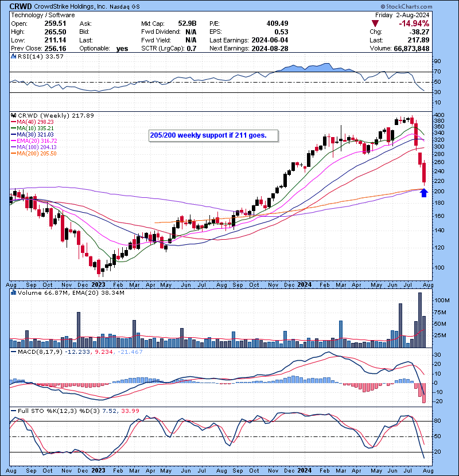Click the CrowdStrike Holdings, Inc. company name
The image size is (459, 476).
point(70,7)
